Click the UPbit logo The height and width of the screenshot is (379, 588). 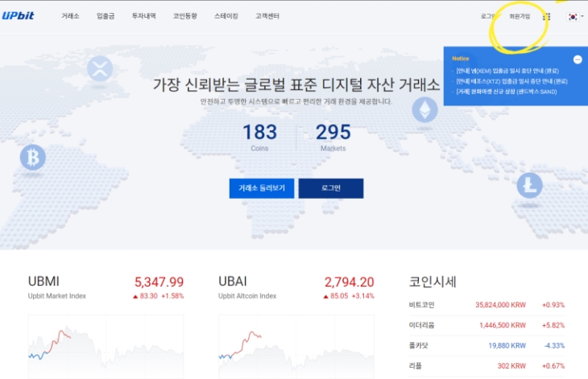tap(18, 16)
